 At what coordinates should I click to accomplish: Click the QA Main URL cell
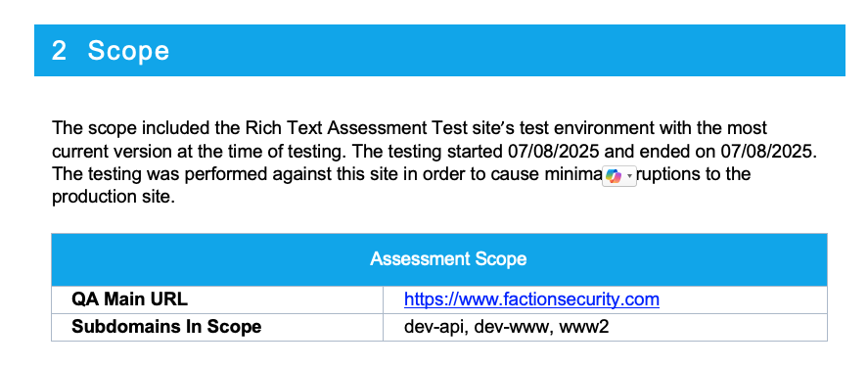[x=217, y=299]
